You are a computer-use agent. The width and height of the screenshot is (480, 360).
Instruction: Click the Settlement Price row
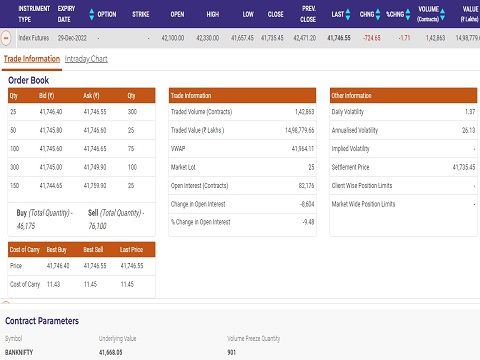(x=403, y=167)
